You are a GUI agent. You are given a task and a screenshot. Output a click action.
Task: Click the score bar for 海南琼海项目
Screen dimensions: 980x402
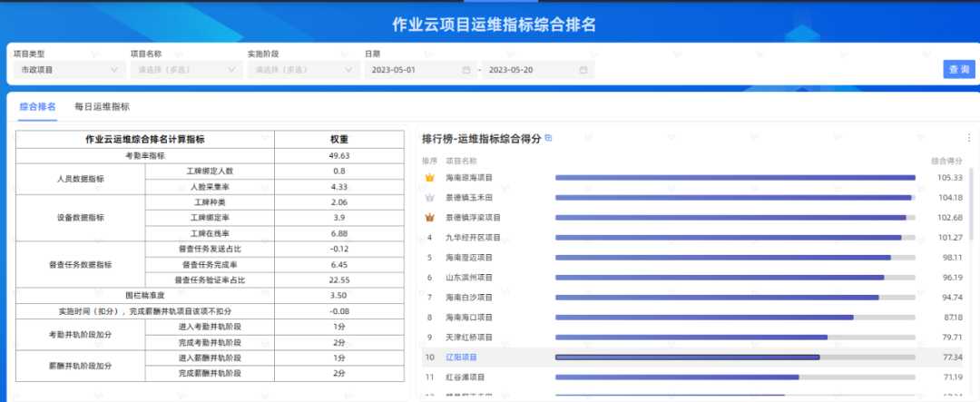click(x=735, y=178)
